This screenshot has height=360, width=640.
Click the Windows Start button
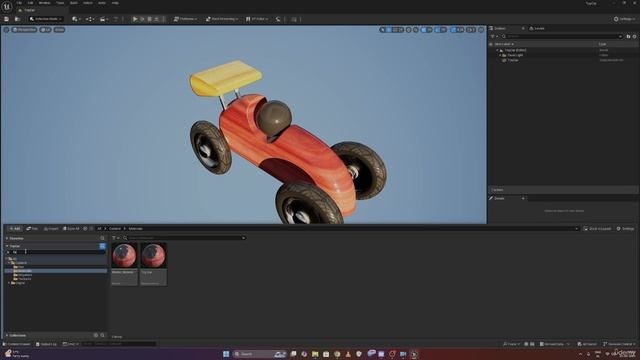point(226,354)
